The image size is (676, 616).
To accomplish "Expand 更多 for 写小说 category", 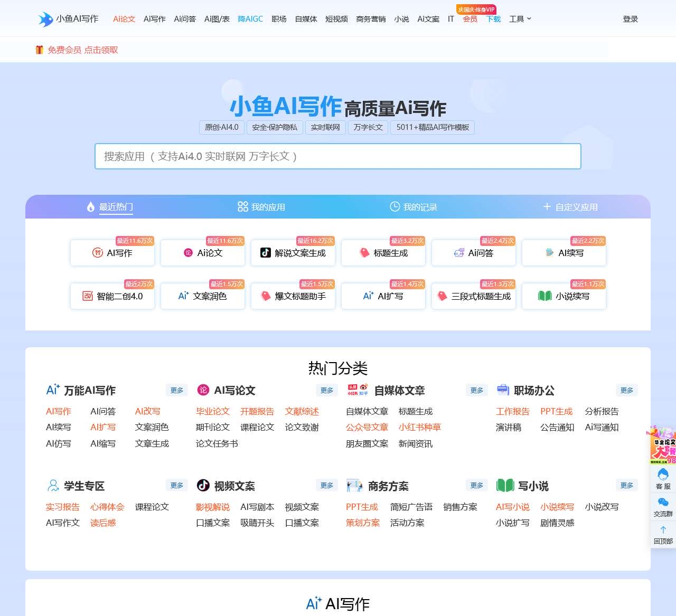I will (627, 485).
